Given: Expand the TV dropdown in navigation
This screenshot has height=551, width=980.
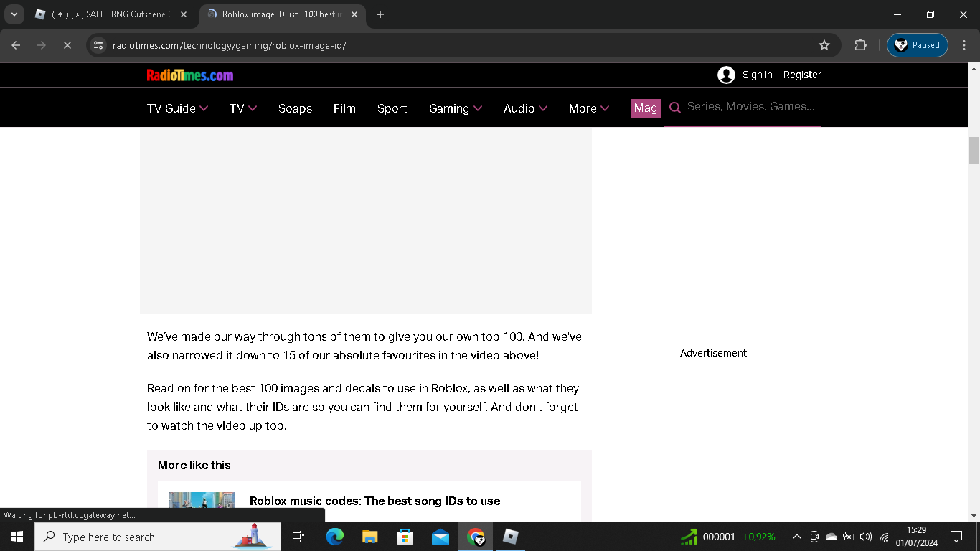Looking at the screenshot, I should (x=243, y=108).
